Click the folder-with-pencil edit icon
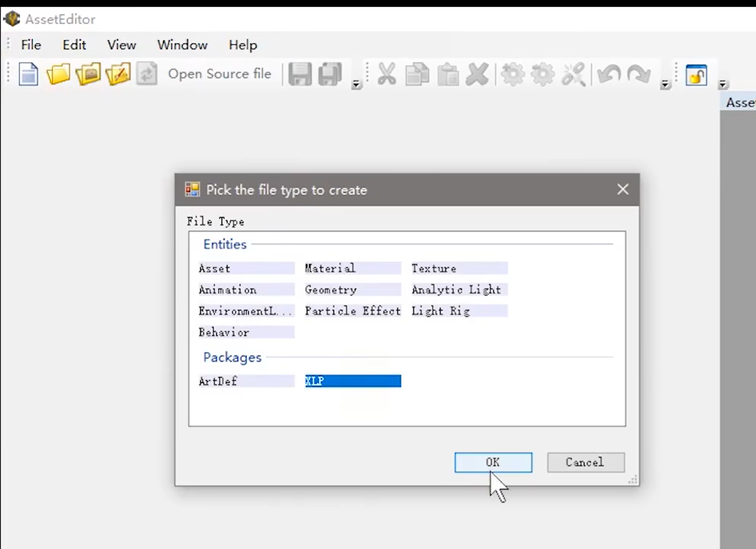Image resolution: width=756 pixels, height=549 pixels. [118, 74]
